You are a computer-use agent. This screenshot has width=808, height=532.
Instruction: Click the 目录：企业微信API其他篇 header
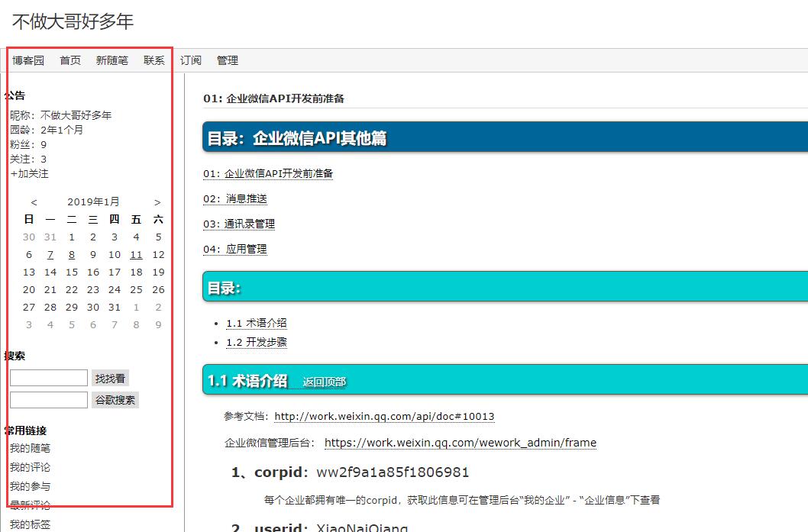[x=505, y=137]
